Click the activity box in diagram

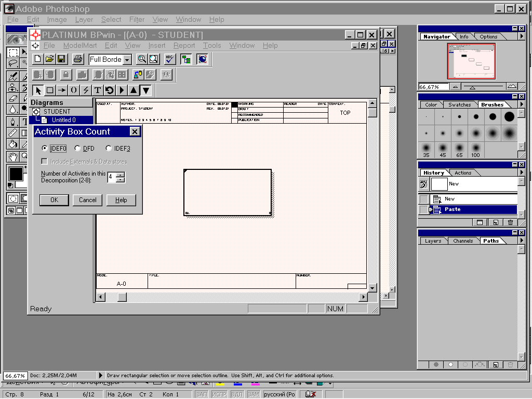coord(228,192)
